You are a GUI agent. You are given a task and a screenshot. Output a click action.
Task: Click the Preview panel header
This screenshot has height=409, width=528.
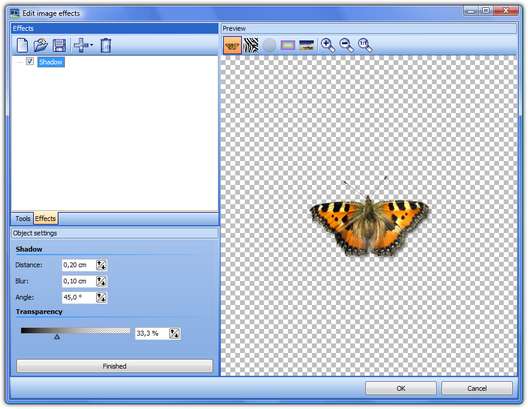pyautogui.click(x=368, y=28)
